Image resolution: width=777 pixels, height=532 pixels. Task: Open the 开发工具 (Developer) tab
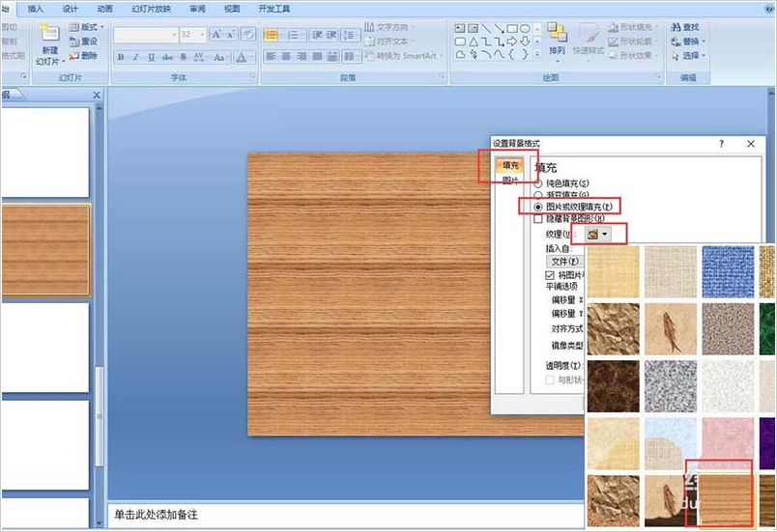pos(274,9)
